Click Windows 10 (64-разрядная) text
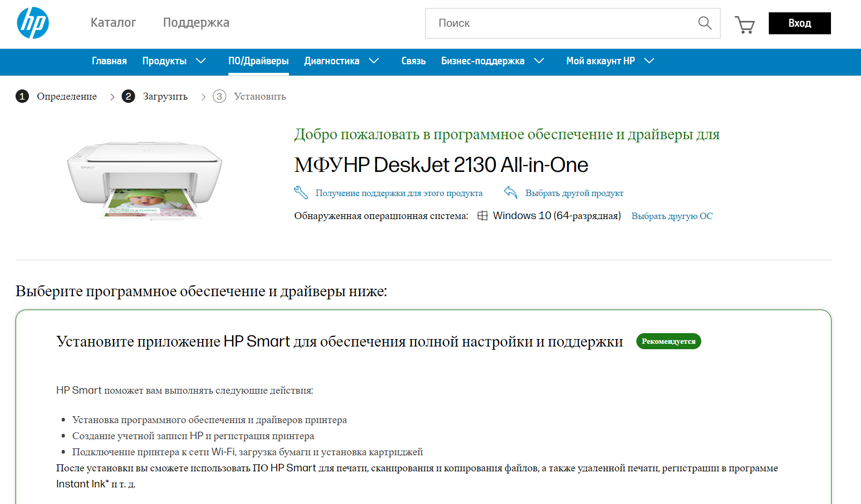This screenshot has height=504, width=861. [x=557, y=215]
